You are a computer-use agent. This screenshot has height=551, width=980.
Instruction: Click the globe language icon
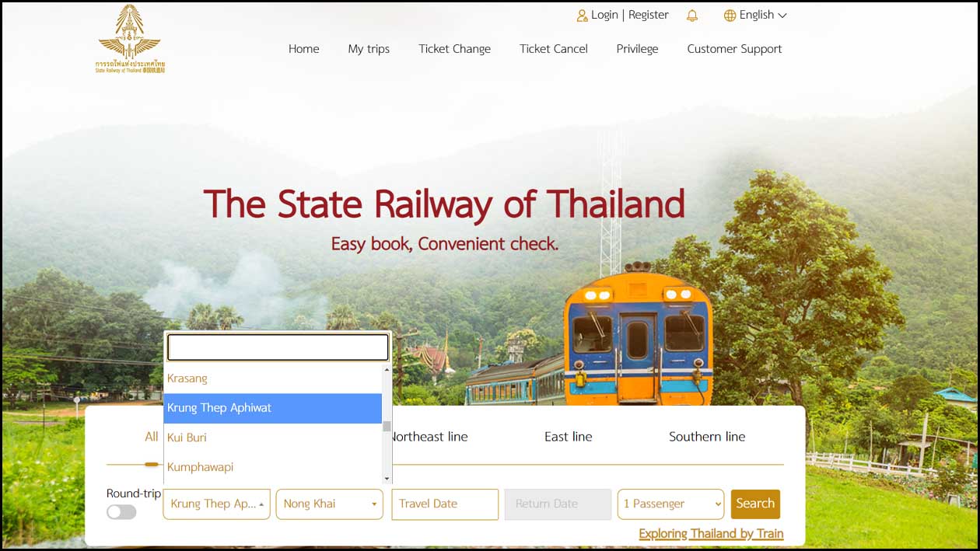730,16
